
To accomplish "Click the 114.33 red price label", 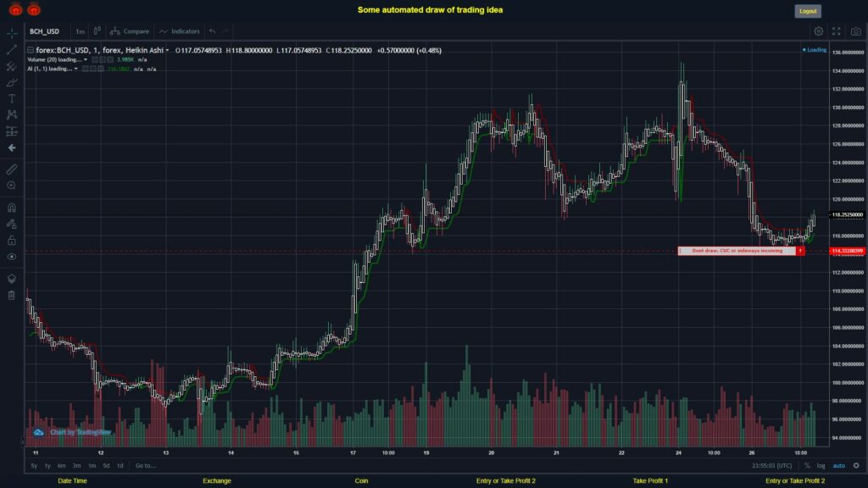I will pos(847,251).
